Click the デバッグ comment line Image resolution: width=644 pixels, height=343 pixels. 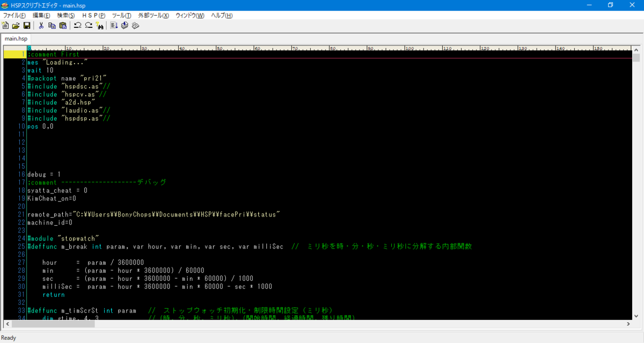click(x=97, y=182)
